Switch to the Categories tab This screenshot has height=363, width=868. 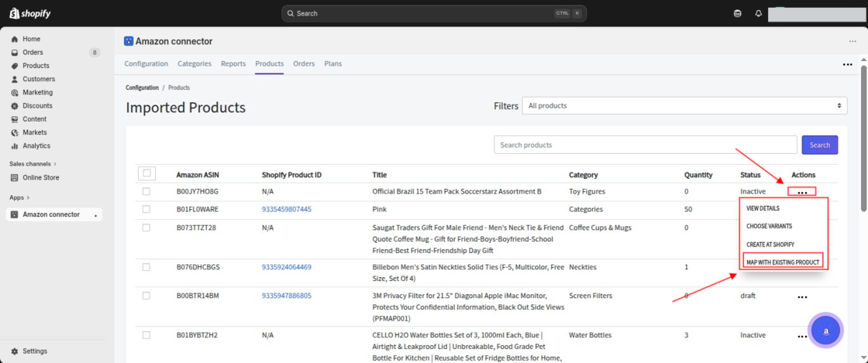click(195, 63)
